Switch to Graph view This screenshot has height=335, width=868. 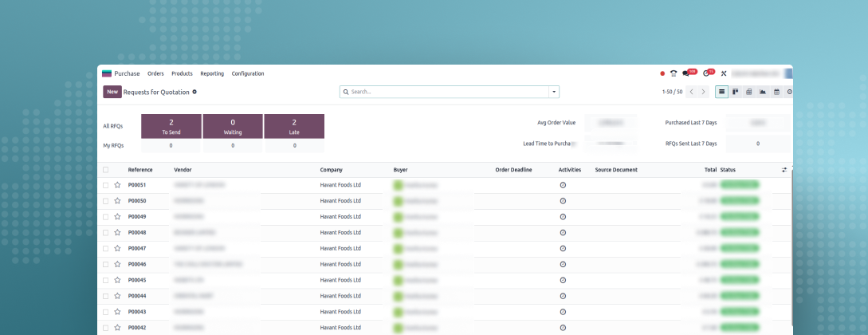(x=762, y=92)
